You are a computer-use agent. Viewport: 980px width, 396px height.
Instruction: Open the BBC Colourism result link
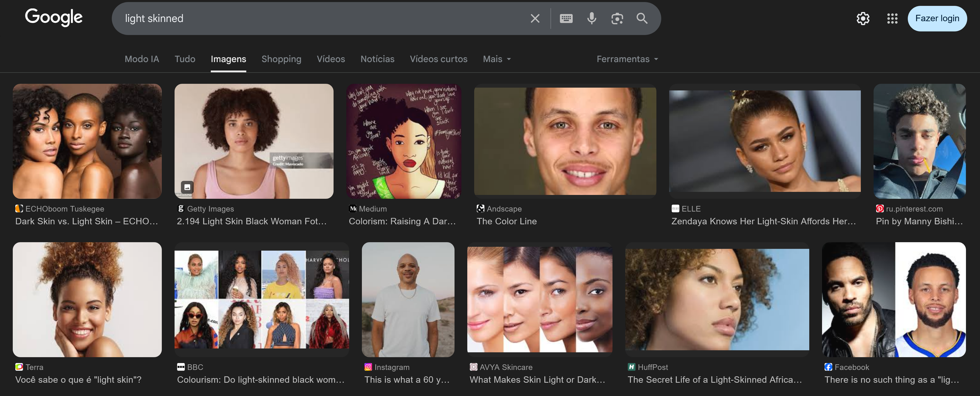(x=261, y=380)
